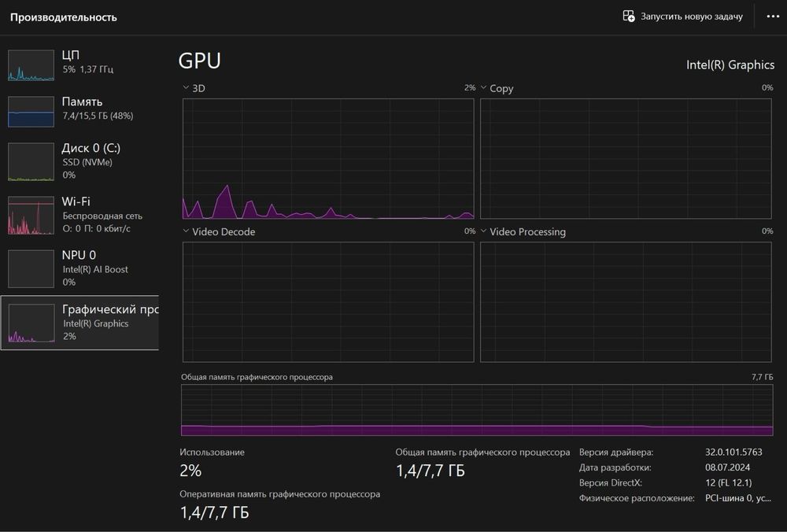
Task: Switch to the Wi-Fi performance item
Action: (83, 214)
